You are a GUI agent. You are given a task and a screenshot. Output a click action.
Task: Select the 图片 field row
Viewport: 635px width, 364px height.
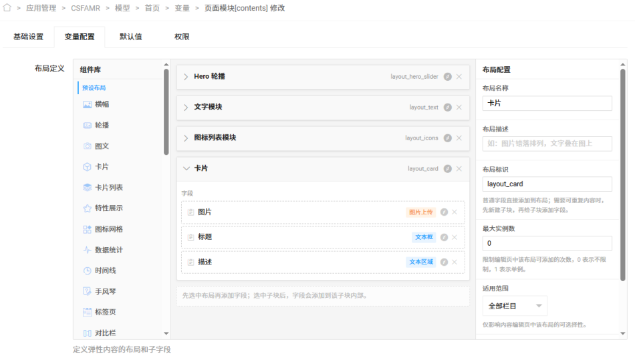pyautogui.click(x=323, y=212)
